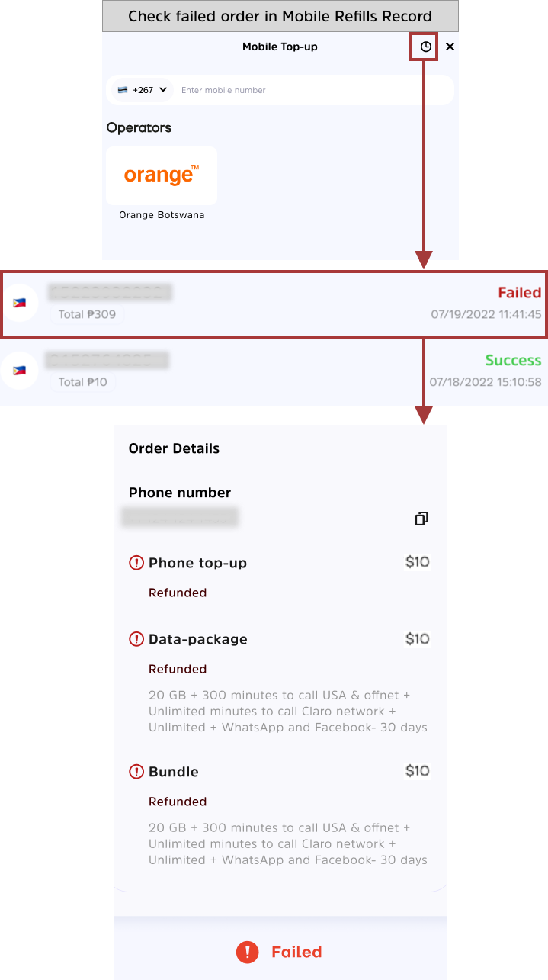Click the bottom Failed status icon

coord(247,952)
